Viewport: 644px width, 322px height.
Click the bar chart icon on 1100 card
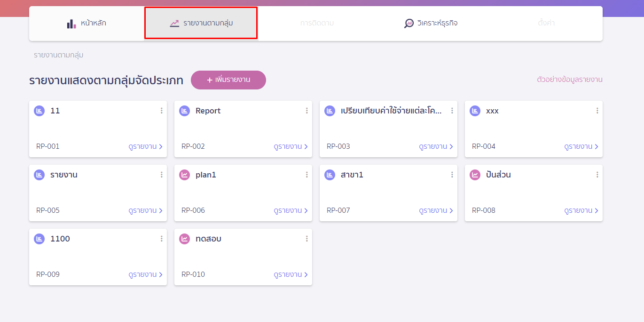pos(39,239)
